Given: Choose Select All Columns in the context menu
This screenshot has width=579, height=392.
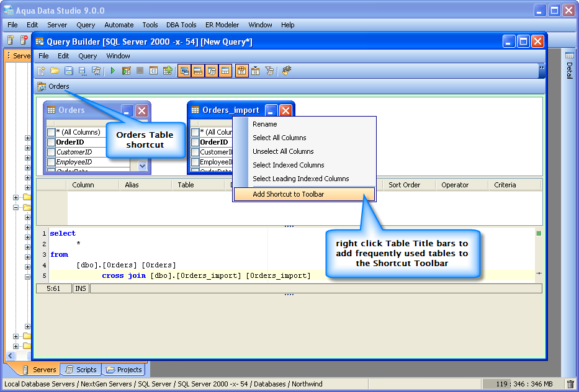Looking at the screenshot, I should point(304,138).
